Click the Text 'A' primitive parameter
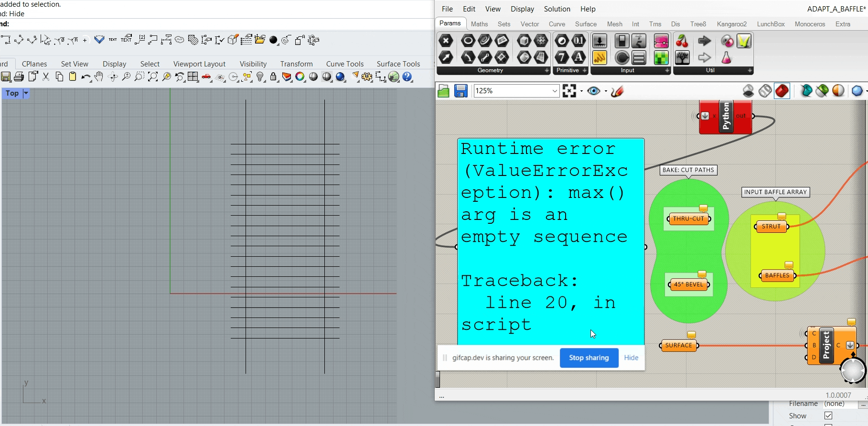Viewport: 868px width, 426px height. pyautogui.click(x=579, y=58)
